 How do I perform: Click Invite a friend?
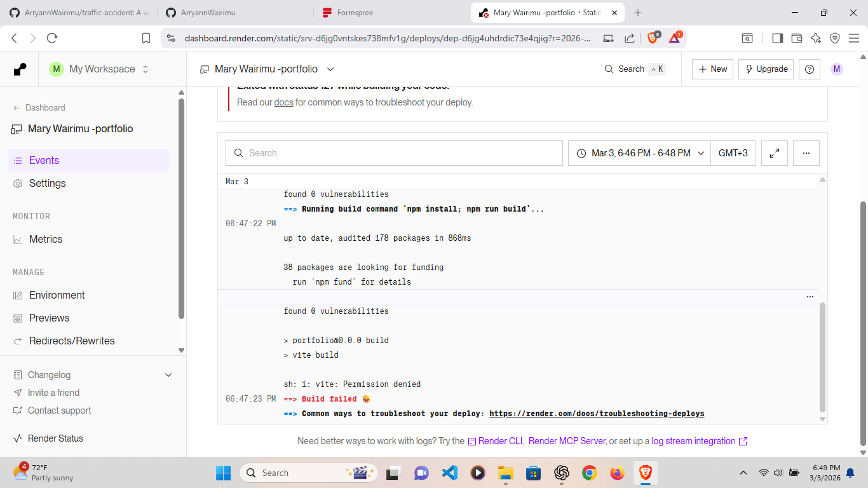click(x=46, y=393)
